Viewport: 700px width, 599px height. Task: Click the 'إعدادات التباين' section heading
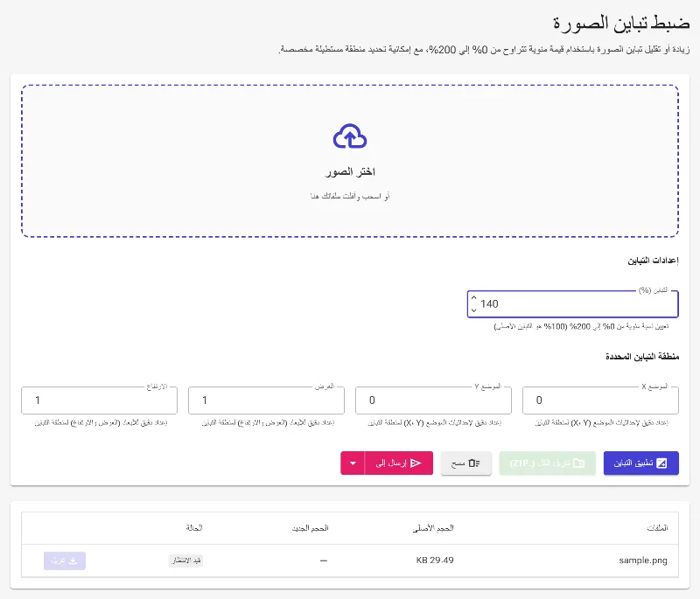tap(653, 261)
